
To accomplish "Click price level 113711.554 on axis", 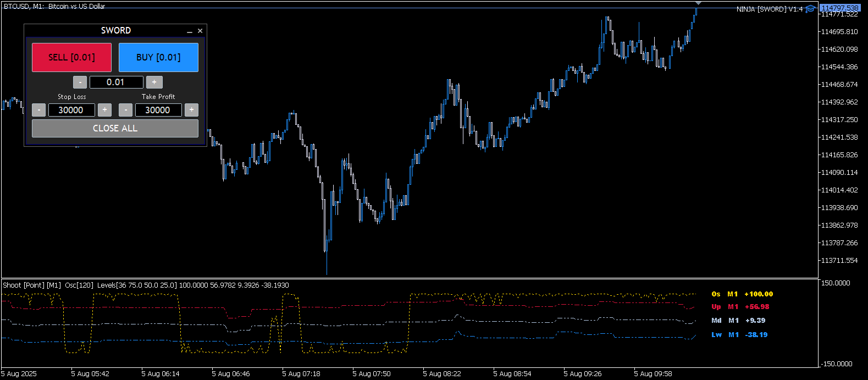I will tap(839, 261).
